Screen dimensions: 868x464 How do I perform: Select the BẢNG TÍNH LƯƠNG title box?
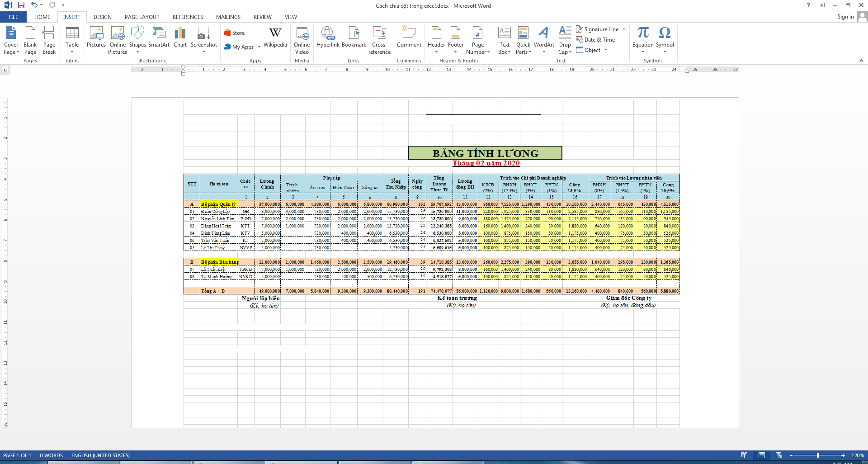tap(485, 153)
